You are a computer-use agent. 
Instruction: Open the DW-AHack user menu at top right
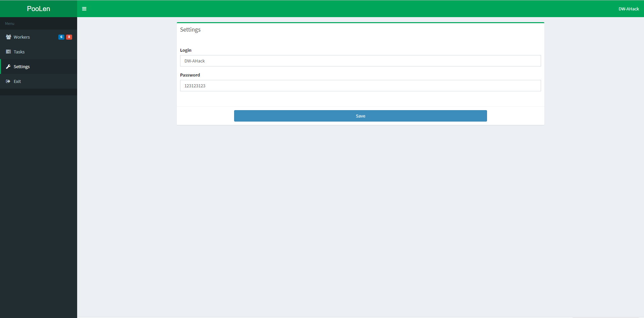pyautogui.click(x=629, y=9)
